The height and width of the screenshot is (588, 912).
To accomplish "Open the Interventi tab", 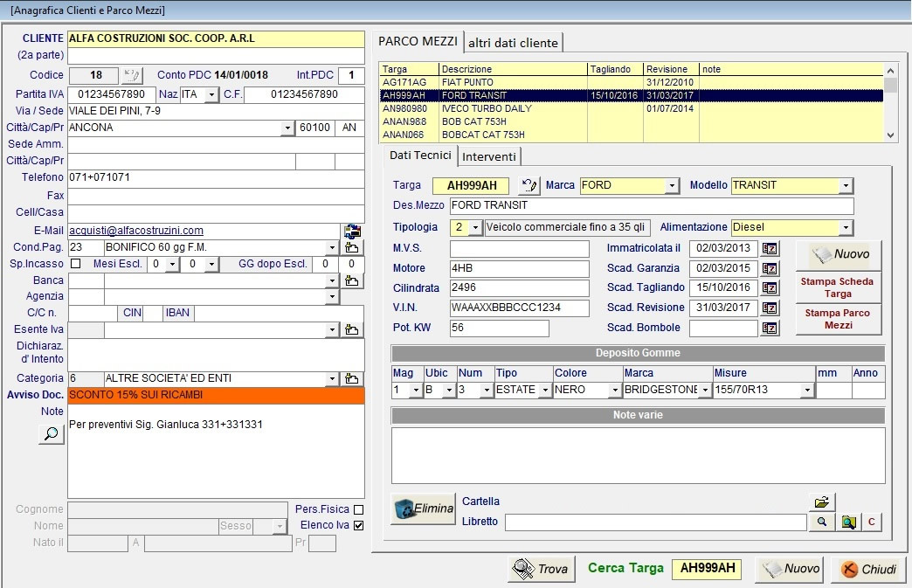I will [489, 156].
